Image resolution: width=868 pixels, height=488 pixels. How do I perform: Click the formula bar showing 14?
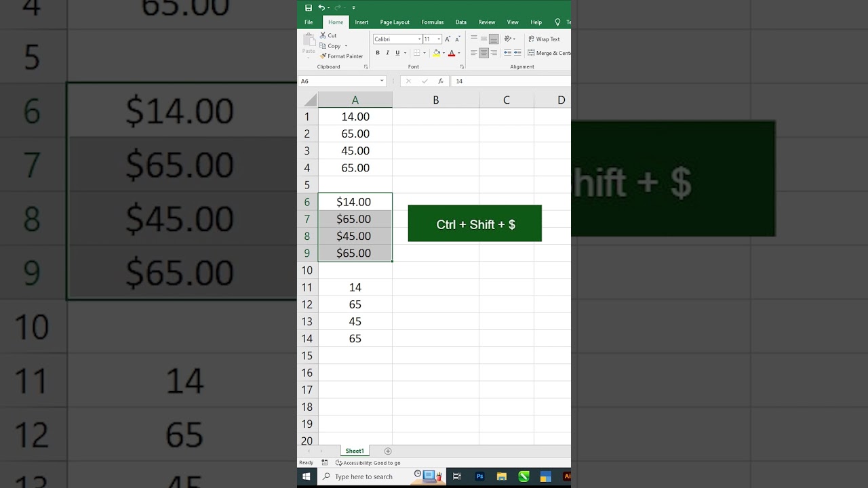(x=511, y=81)
